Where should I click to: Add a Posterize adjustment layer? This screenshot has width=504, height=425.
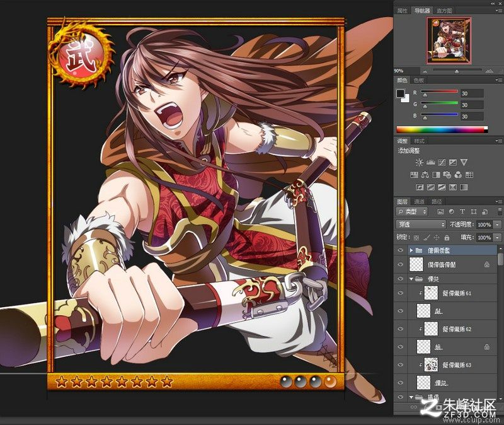pyautogui.click(x=431, y=187)
